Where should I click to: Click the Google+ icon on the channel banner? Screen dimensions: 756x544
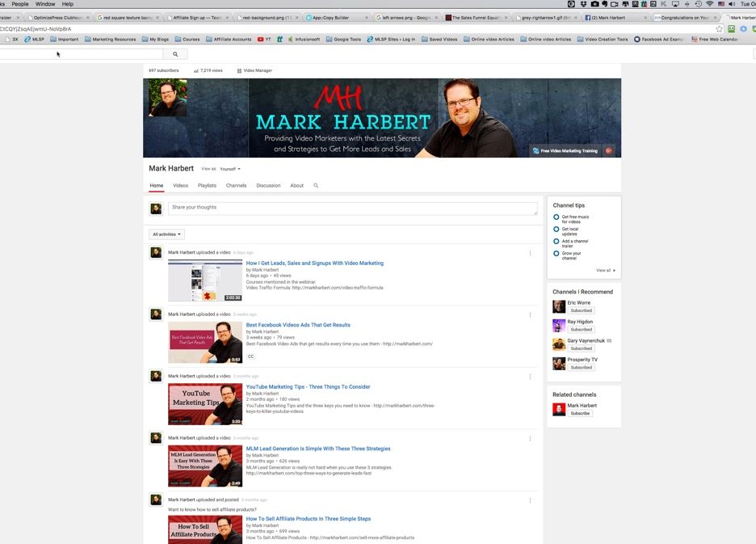coord(609,150)
